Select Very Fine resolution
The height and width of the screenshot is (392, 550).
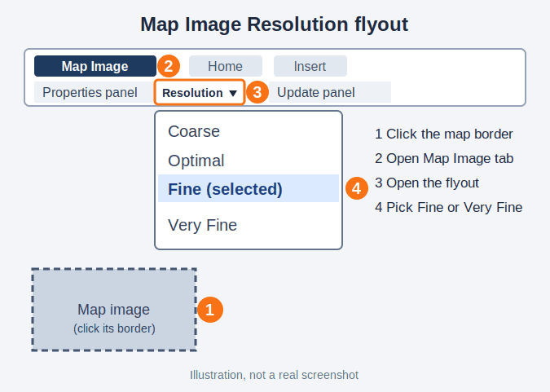249,225
